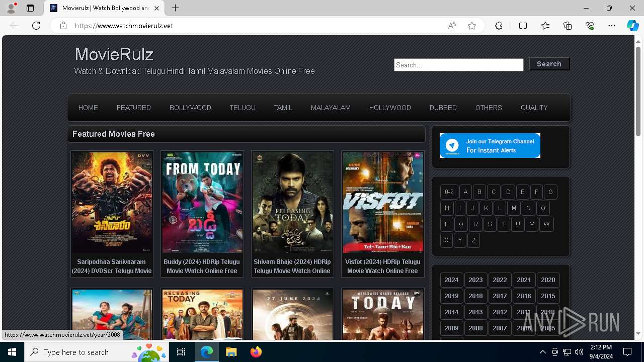Image resolution: width=644 pixels, height=362 pixels.
Task: Add this page to favorites star icon
Action: pyautogui.click(x=472, y=26)
